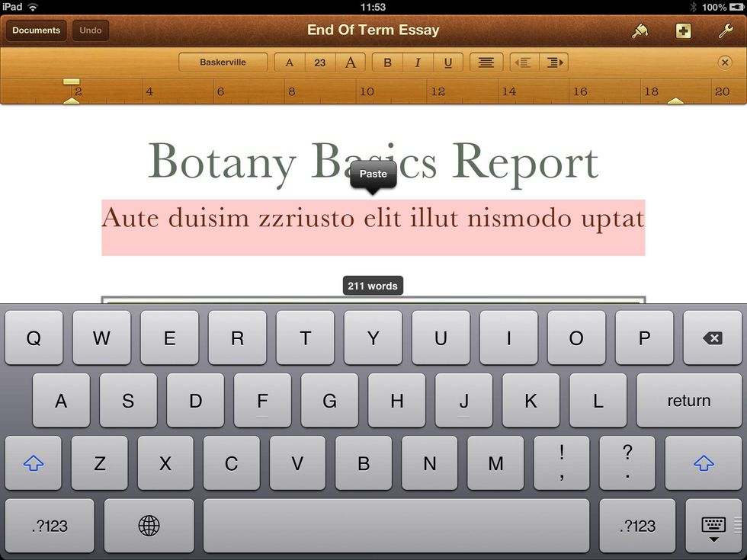Select the right margin marker on ruler
The height and width of the screenshot is (560, 747).
click(x=675, y=100)
